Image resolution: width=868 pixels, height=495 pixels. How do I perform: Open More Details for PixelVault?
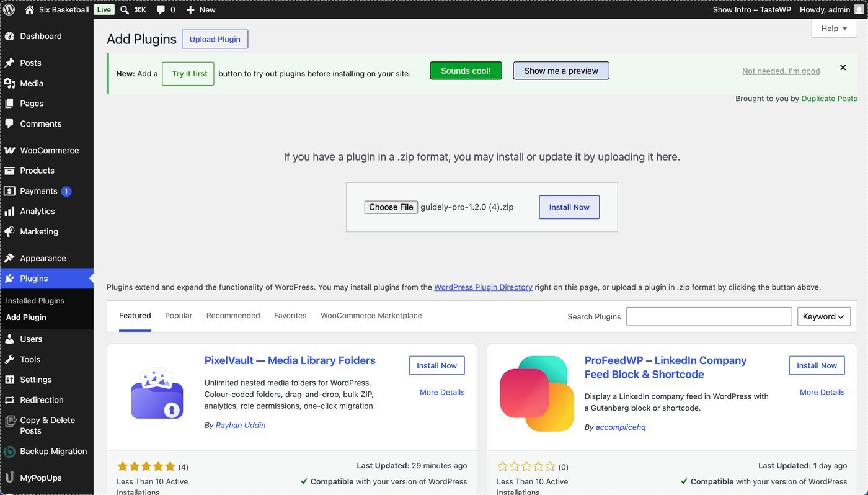coord(442,392)
